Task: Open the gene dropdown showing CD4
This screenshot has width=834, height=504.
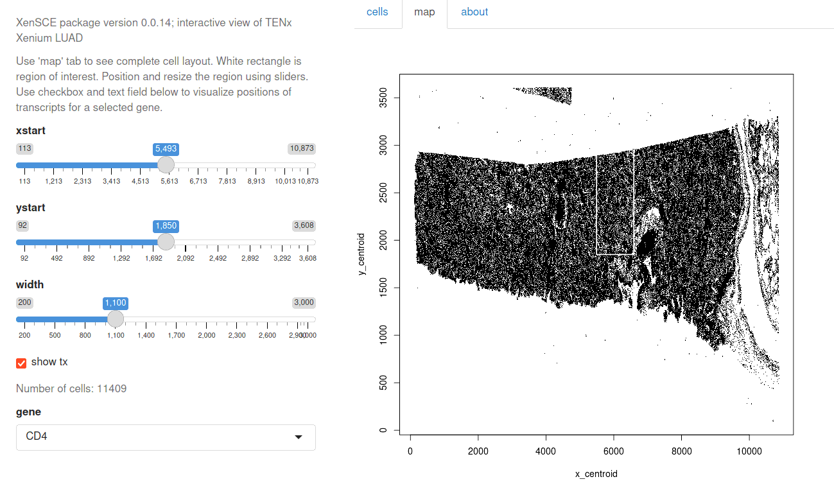Action: pyautogui.click(x=166, y=437)
